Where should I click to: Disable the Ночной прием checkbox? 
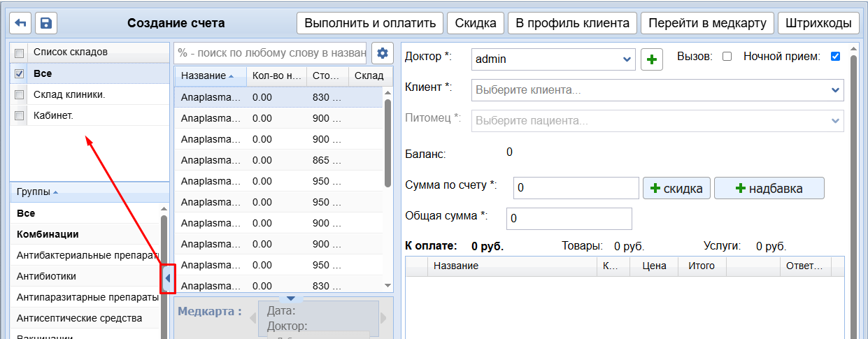(x=835, y=57)
